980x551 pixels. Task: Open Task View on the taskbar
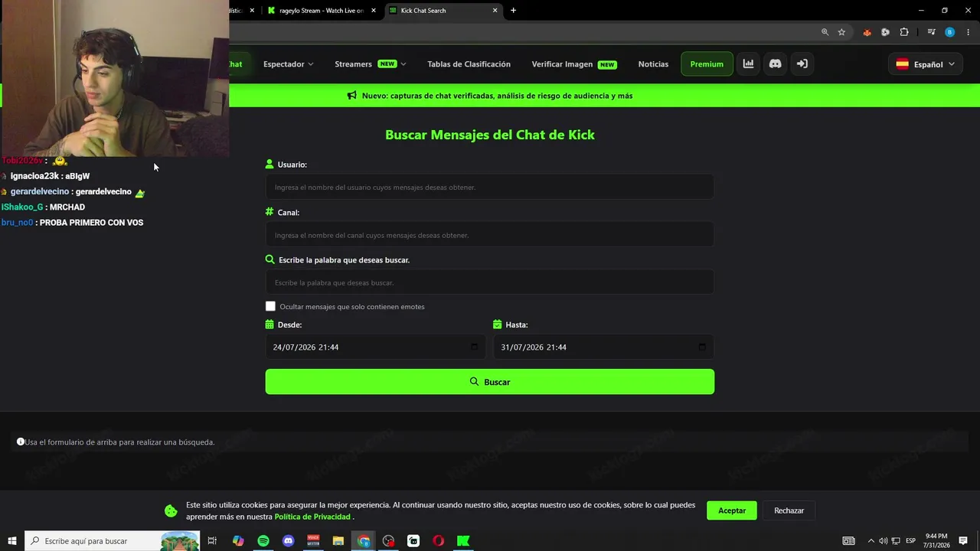tap(212, 541)
